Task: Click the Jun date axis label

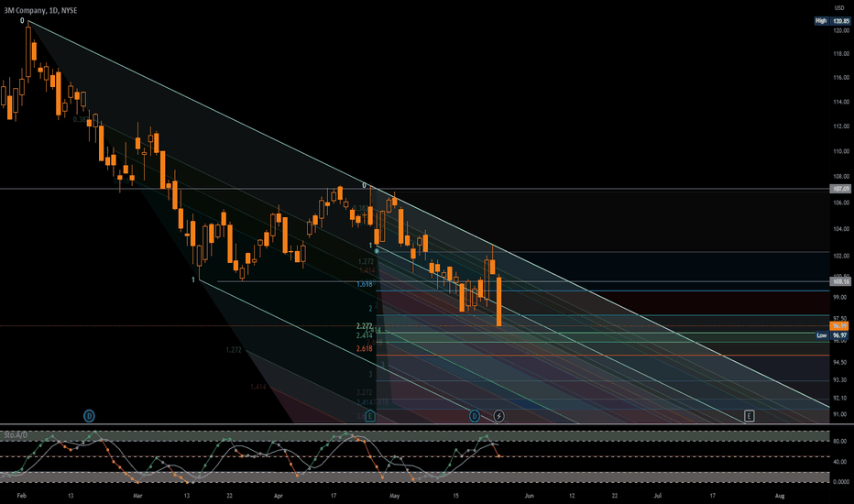Action: 529,496
